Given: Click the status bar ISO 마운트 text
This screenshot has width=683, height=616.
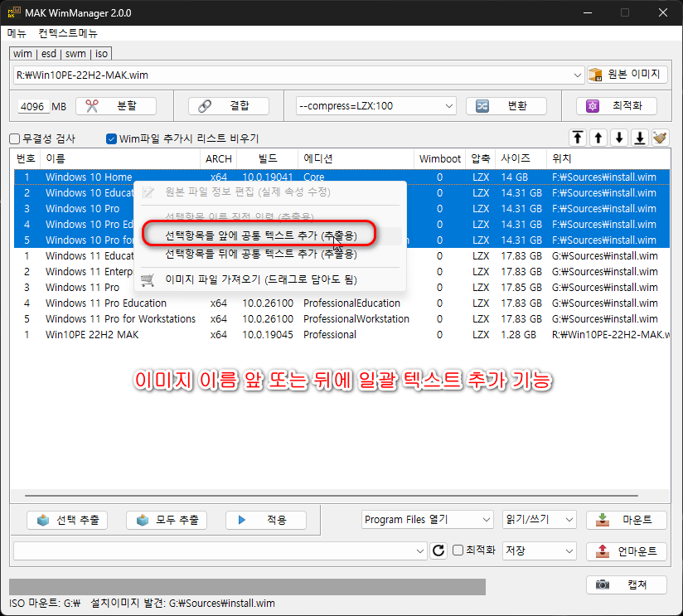Looking at the screenshot, I should (x=45, y=604).
